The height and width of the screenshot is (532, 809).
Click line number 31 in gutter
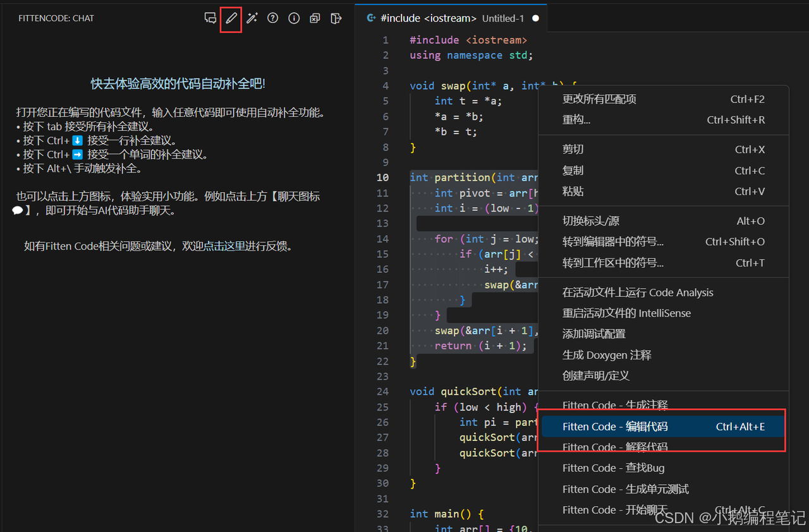pyautogui.click(x=382, y=499)
